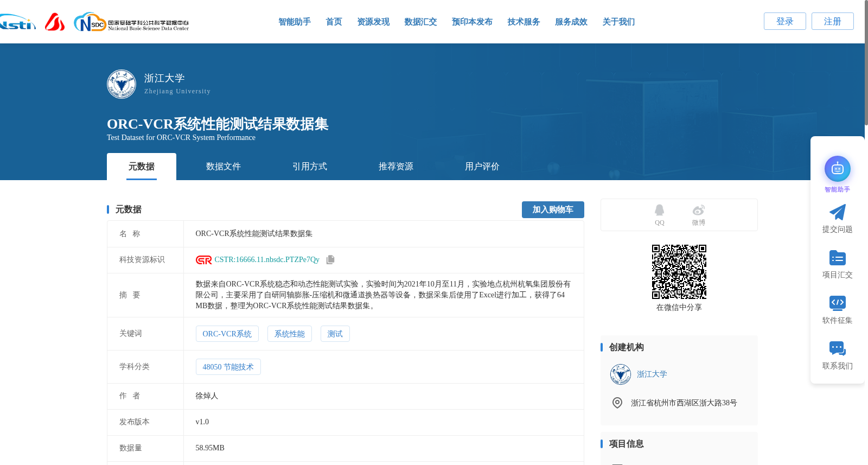Click the abstract text paragraph

point(383,295)
